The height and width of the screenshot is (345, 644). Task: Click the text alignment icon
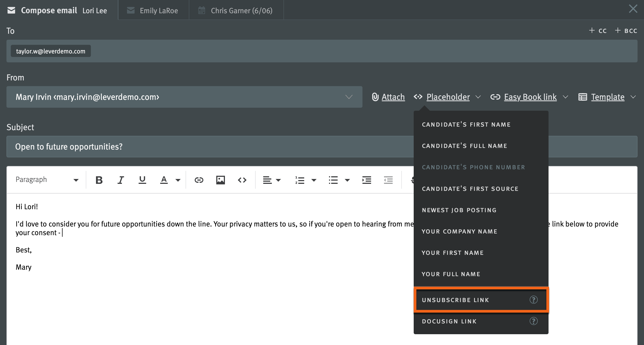[x=267, y=180]
